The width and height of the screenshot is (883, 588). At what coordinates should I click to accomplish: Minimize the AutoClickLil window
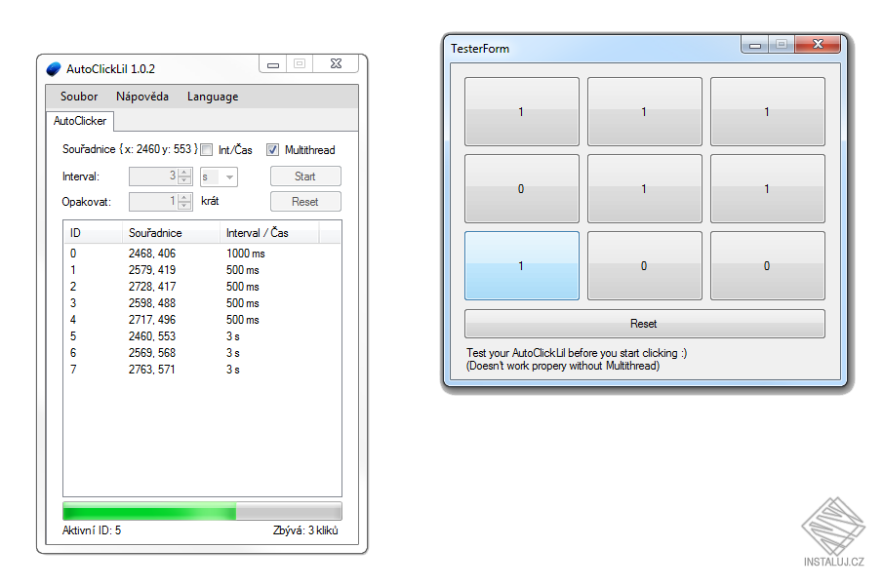point(273,64)
